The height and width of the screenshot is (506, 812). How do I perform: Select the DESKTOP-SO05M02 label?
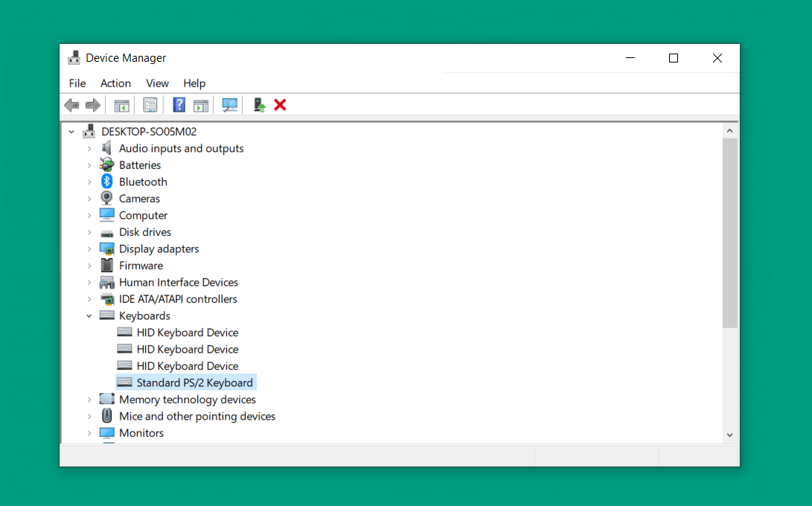coord(149,132)
